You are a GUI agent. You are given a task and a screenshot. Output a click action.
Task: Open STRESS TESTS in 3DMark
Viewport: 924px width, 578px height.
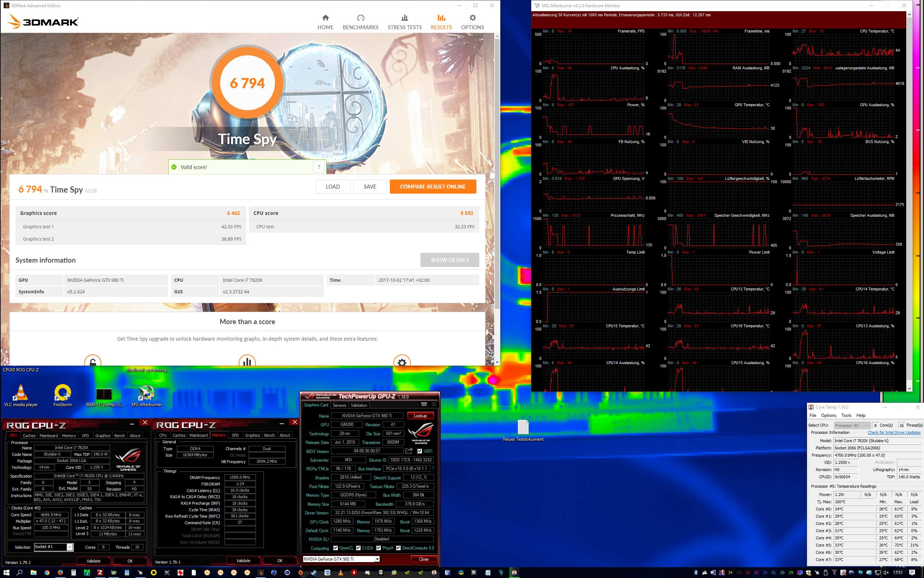click(404, 22)
